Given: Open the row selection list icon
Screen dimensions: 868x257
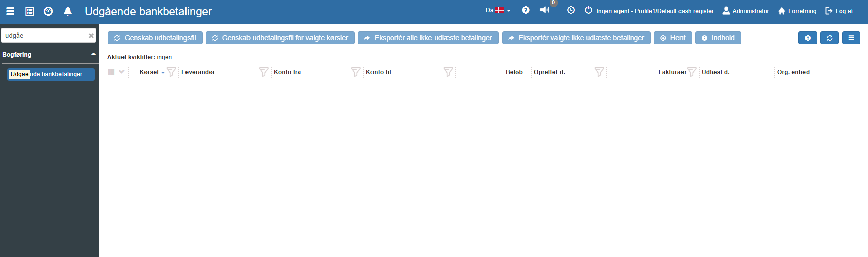Looking at the screenshot, I should click(111, 72).
